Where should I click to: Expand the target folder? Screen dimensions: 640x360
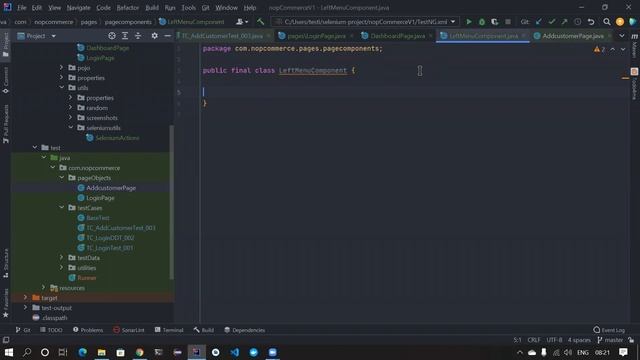[26, 298]
